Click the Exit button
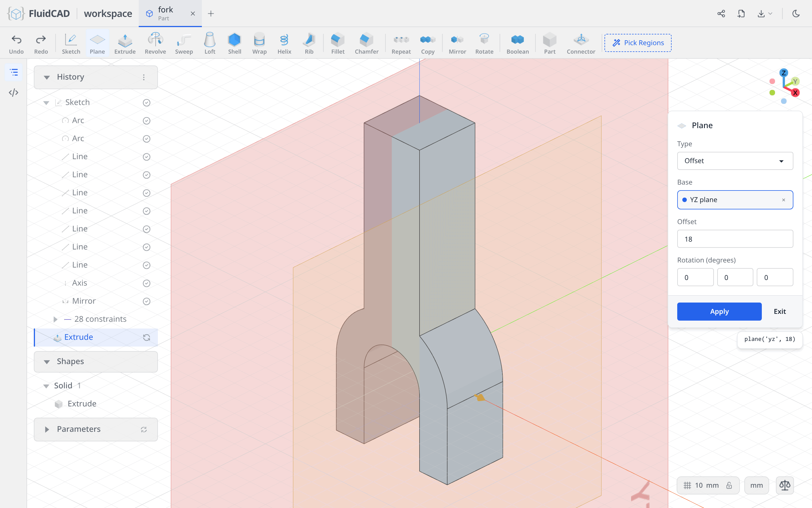The image size is (812, 508). click(x=780, y=311)
